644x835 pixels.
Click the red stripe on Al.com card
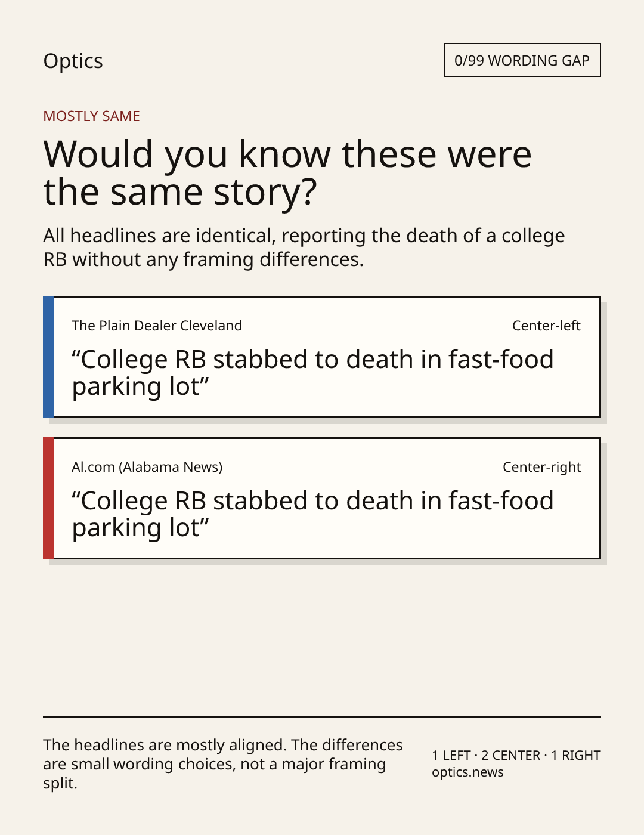pos(48,498)
